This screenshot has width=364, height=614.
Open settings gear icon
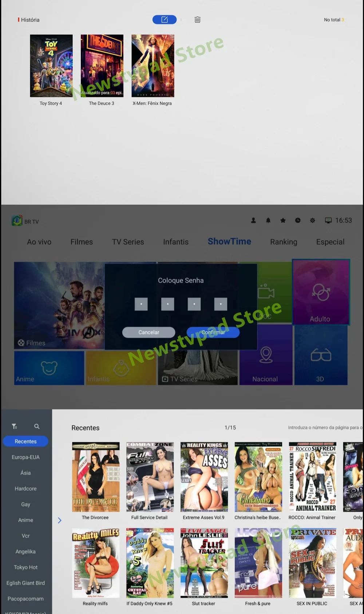pyautogui.click(x=312, y=220)
